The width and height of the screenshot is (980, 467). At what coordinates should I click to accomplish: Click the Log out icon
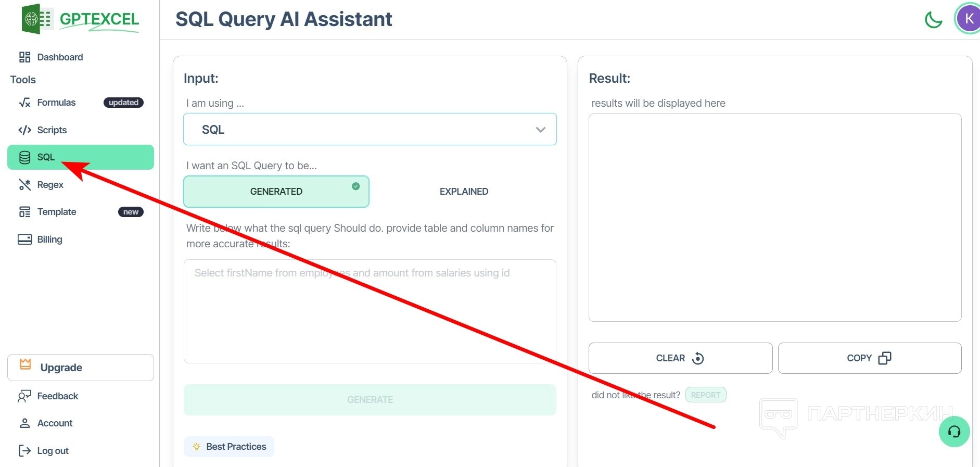tap(24, 451)
